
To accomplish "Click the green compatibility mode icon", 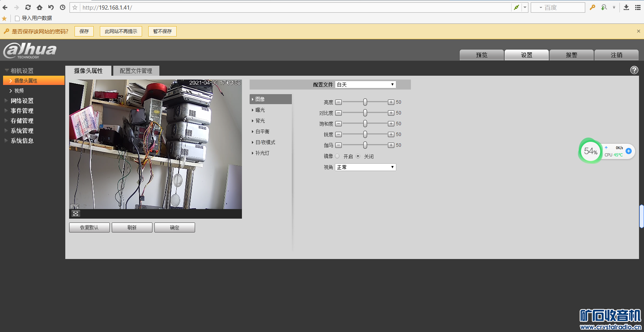I will click(x=517, y=7).
